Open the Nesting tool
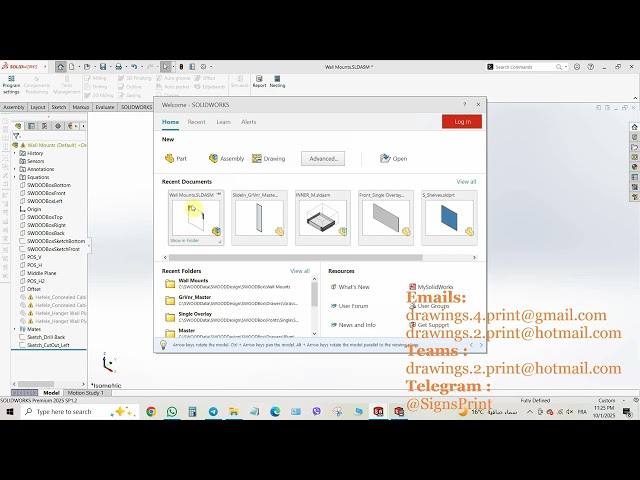Viewport: 640px width, 480px height. click(x=277, y=81)
